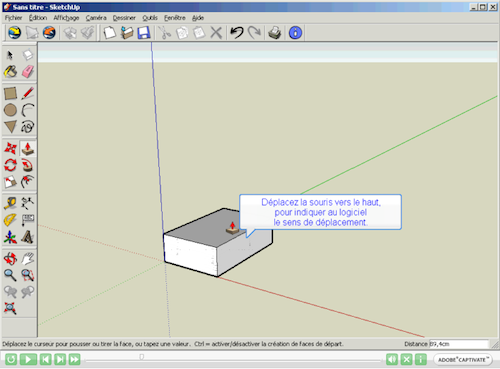Select the Zoom magnifier tool
This screenshot has height=369, width=500.
point(10,275)
